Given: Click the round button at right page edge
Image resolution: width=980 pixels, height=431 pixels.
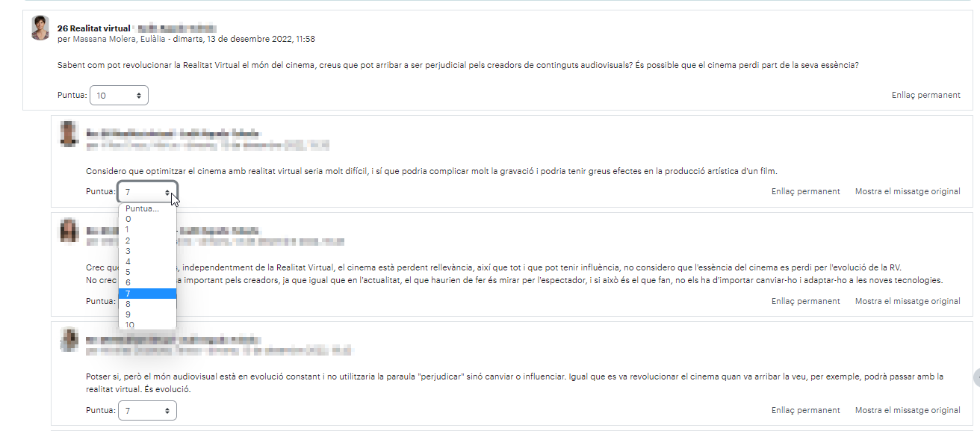Looking at the screenshot, I should [x=976, y=377].
